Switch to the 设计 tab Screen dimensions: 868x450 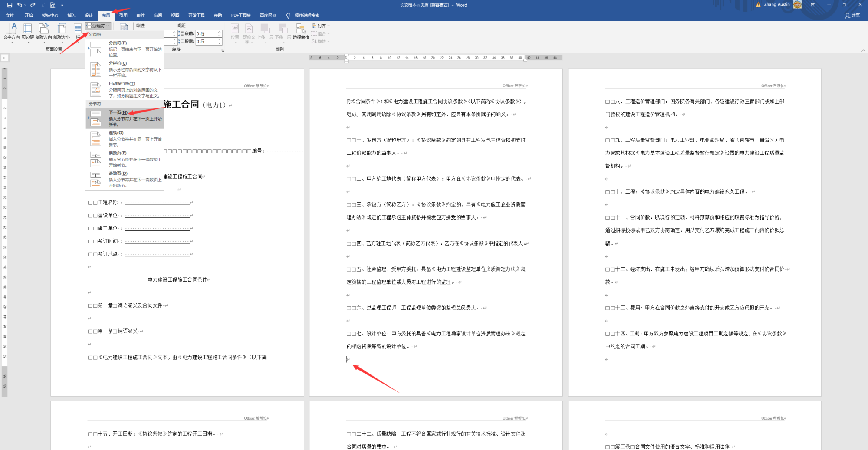click(89, 16)
